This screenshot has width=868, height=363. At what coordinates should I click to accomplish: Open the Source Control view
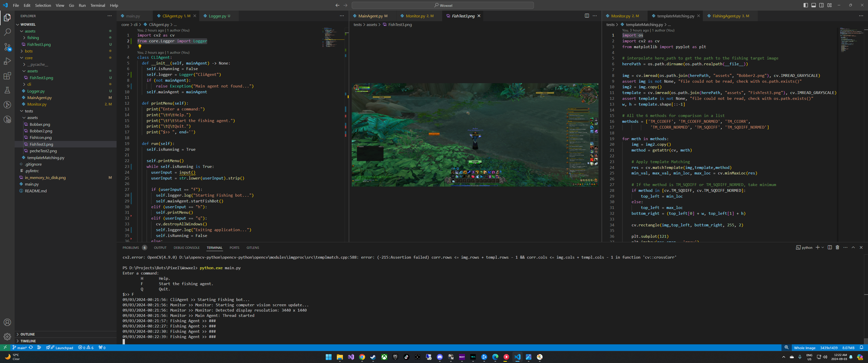click(x=7, y=47)
